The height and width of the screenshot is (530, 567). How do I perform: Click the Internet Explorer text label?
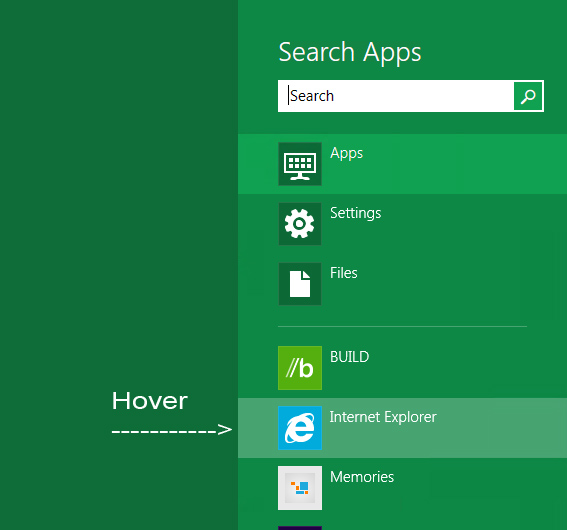point(383,417)
